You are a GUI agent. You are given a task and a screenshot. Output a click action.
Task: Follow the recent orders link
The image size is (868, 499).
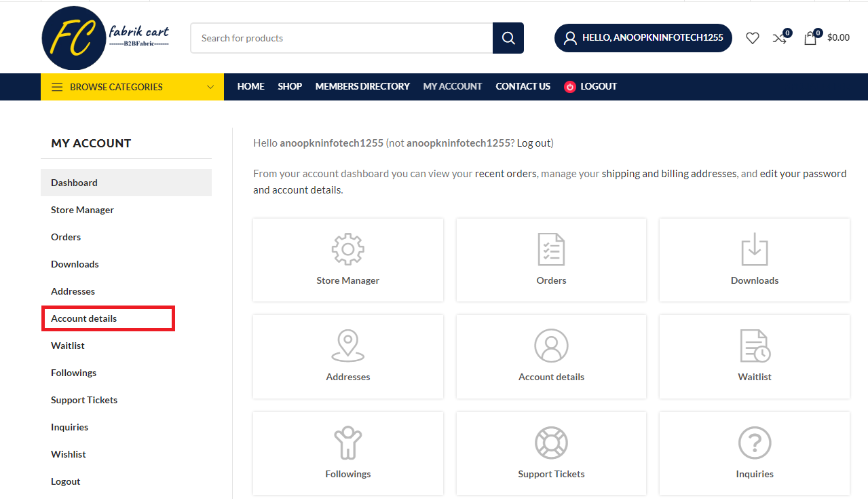[506, 174]
